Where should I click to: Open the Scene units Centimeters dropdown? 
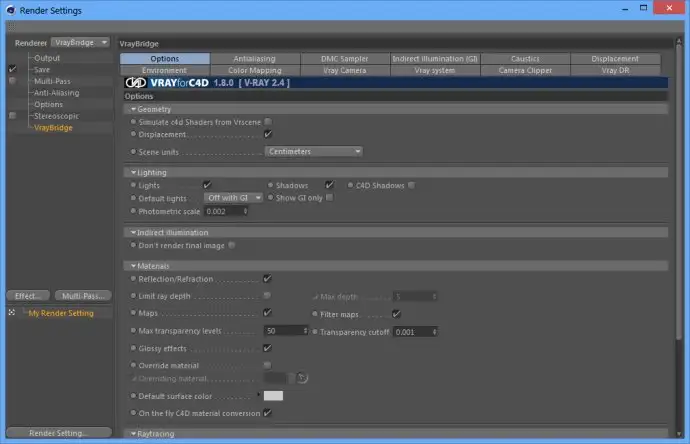tap(314, 151)
